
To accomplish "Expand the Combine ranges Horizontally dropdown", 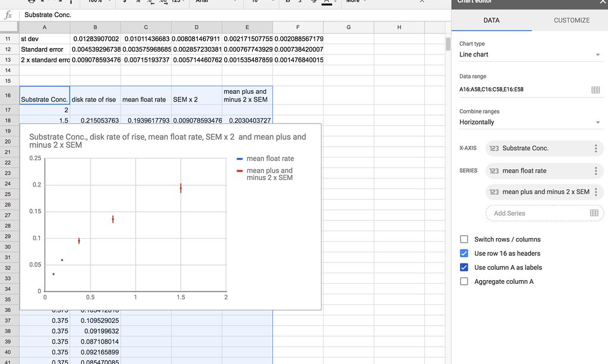I will (x=530, y=122).
